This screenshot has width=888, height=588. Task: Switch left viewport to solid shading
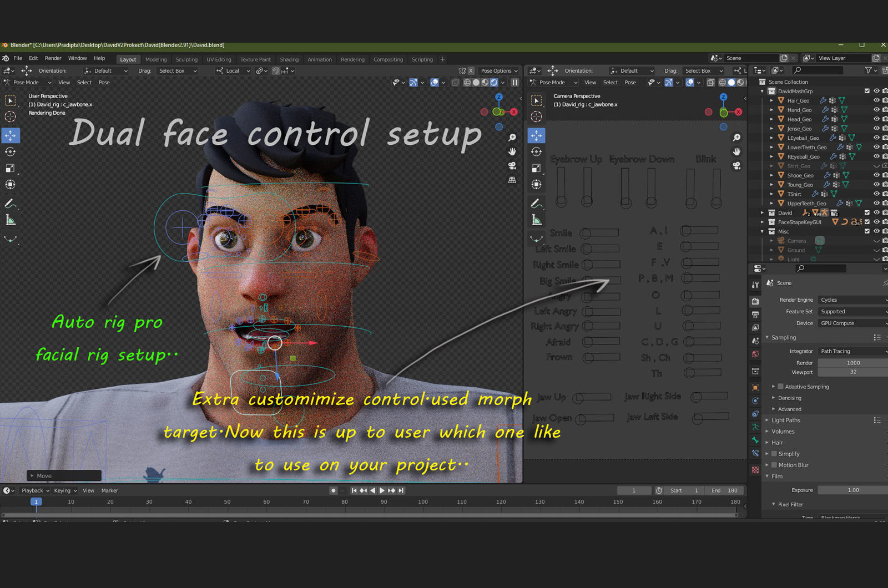pyautogui.click(x=476, y=82)
